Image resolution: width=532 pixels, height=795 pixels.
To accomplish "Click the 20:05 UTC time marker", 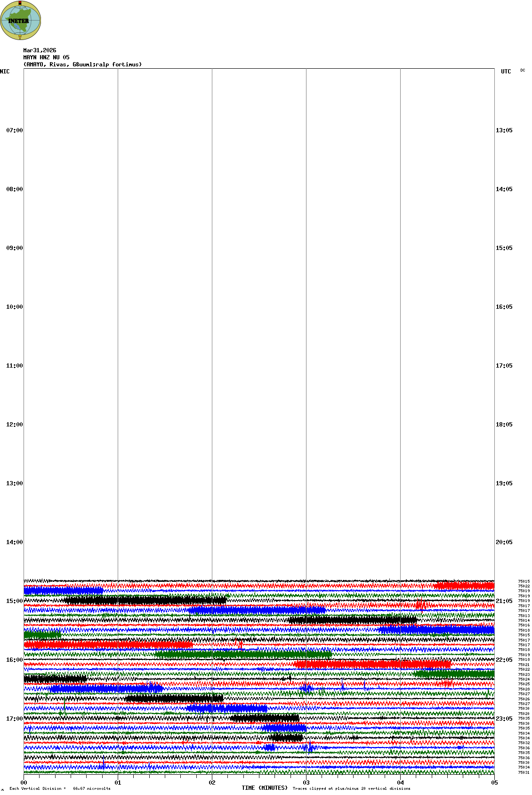I will click(x=504, y=542).
